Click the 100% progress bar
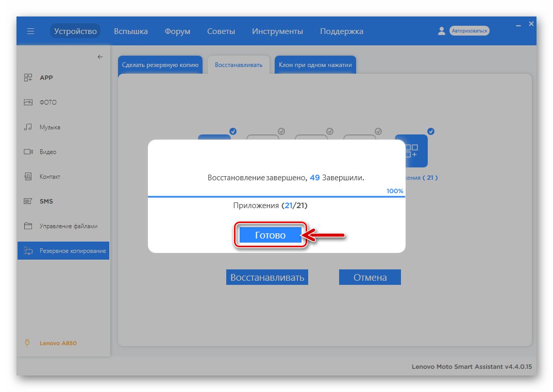Viewport: 553px width, 392px height. pos(276,196)
